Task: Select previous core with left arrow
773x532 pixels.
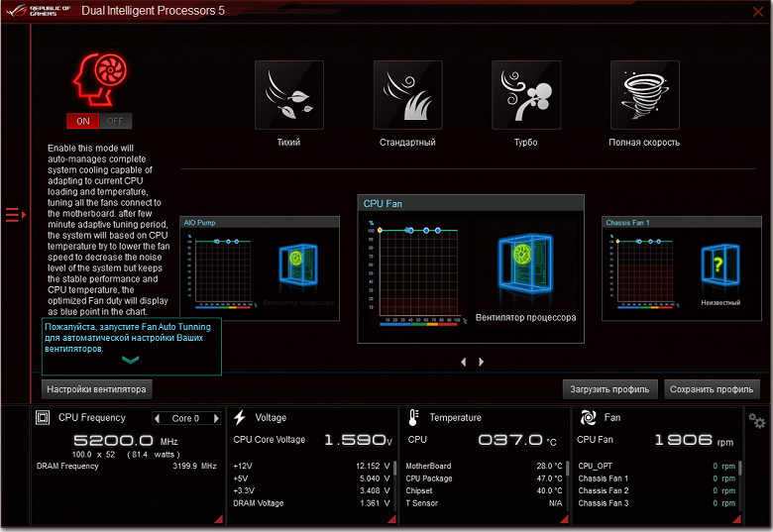Action: [x=158, y=418]
